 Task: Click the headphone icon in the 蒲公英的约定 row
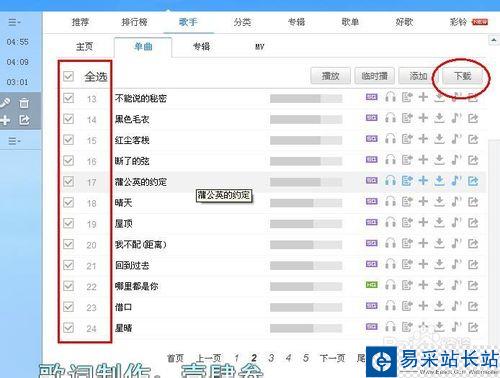point(390,181)
